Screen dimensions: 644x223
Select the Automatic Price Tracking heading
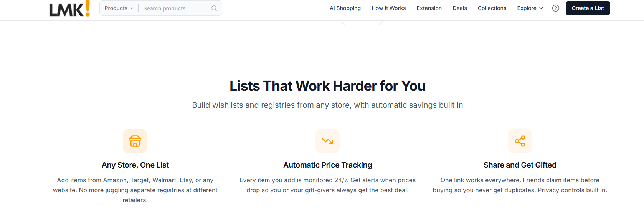[x=327, y=165]
